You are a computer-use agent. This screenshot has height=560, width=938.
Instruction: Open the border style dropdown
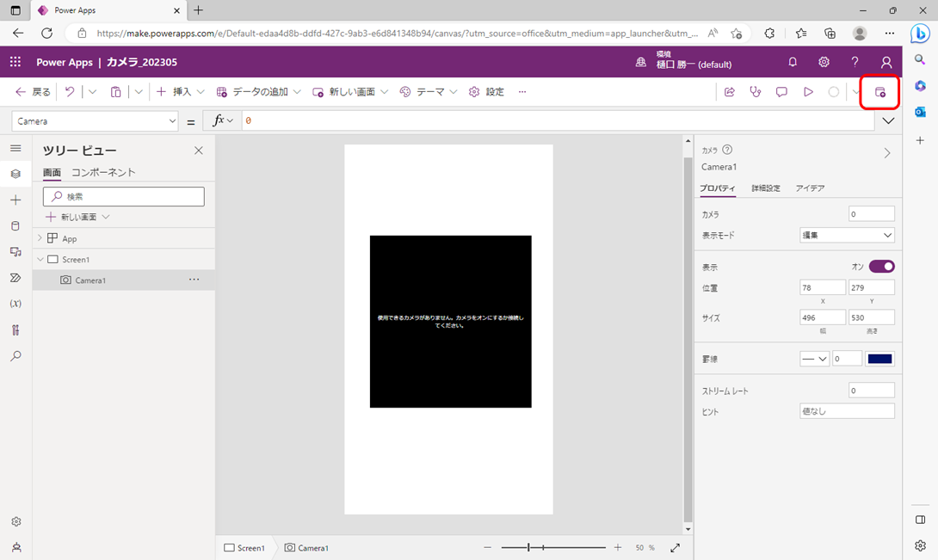815,359
